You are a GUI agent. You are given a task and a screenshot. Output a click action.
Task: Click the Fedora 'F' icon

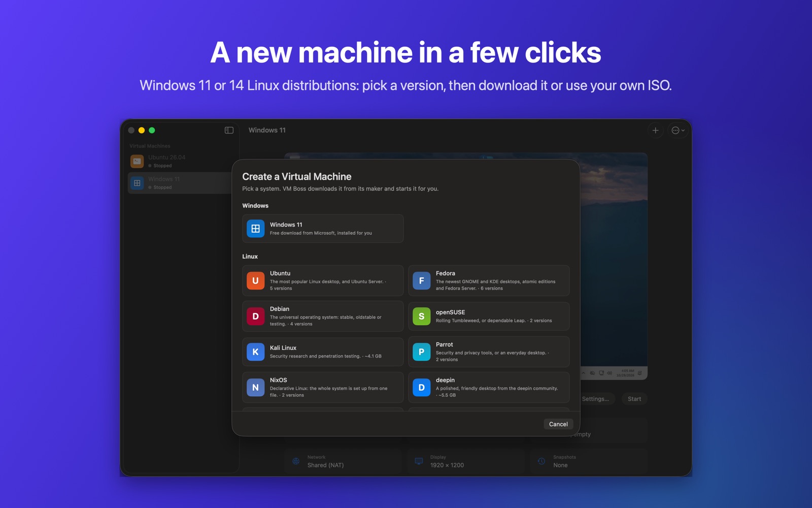click(421, 280)
